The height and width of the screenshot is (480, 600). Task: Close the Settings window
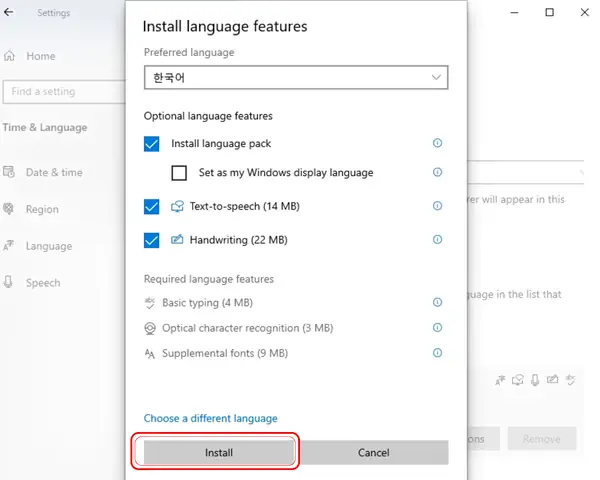click(x=585, y=12)
